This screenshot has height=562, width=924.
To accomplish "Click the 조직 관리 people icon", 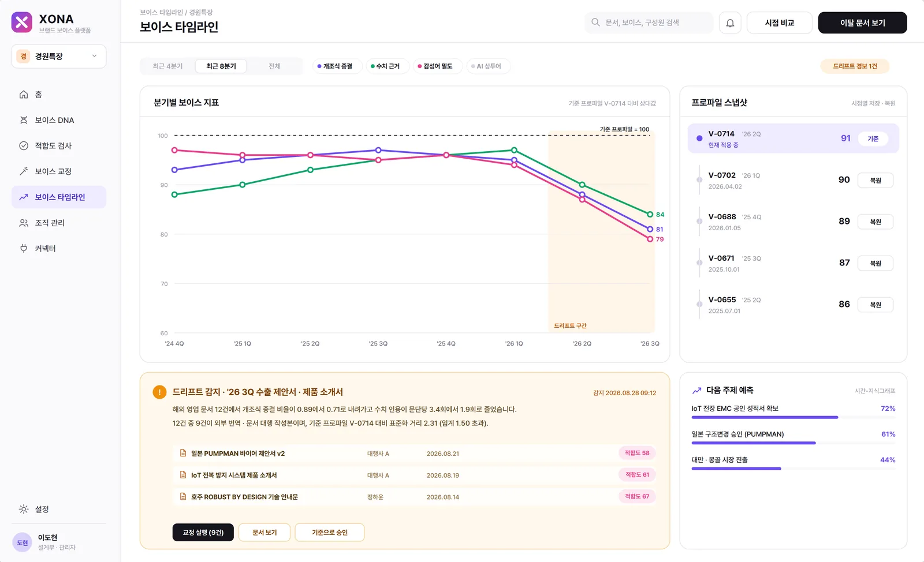I will coord(24,223).
